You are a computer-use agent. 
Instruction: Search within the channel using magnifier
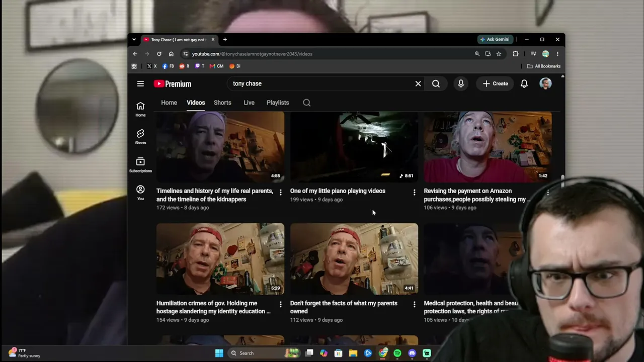coord(306,103)
